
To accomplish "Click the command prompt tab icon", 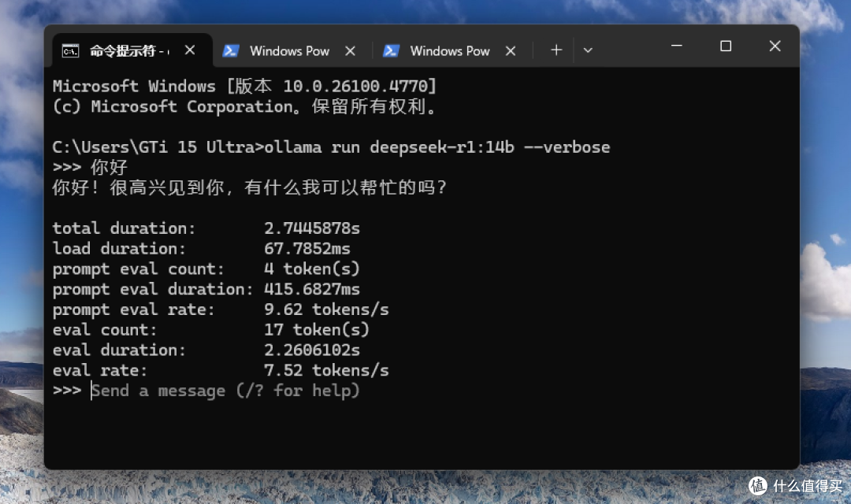I will tap(71, 51).
